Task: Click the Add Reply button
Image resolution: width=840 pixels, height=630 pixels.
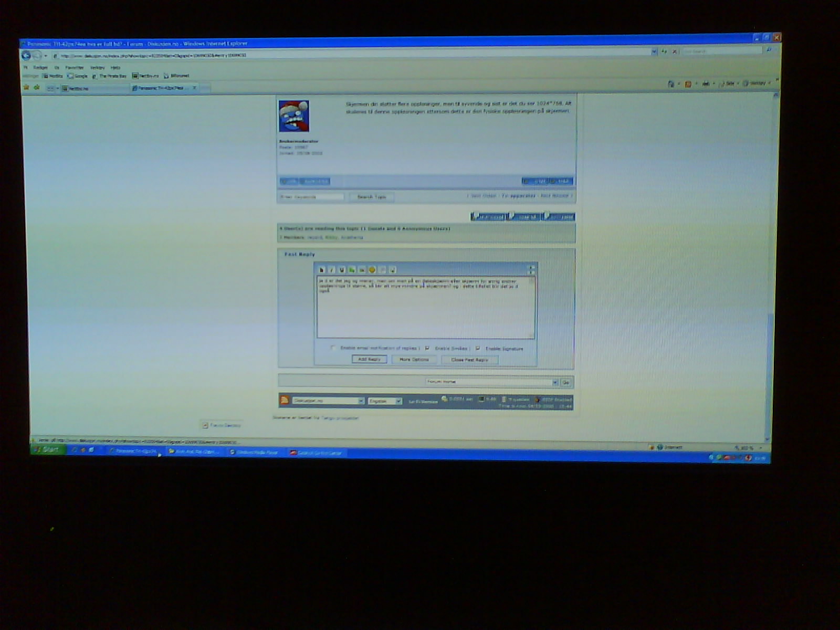Action: click(369, 359)
